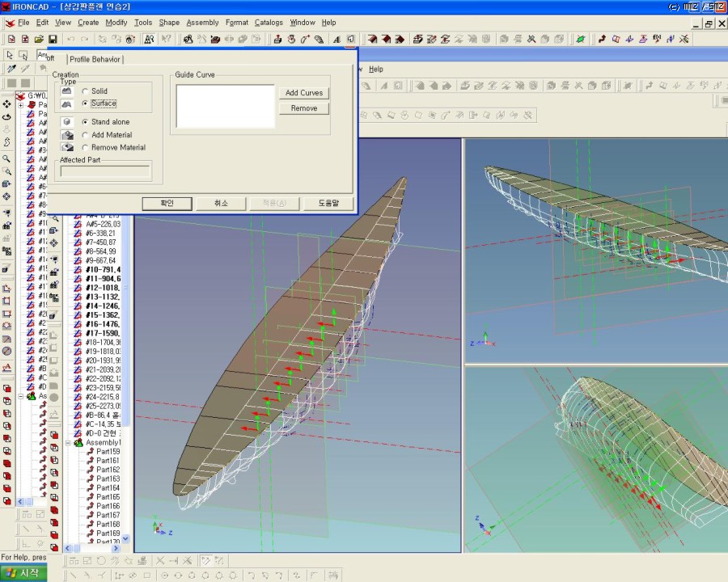The image size is (728, 582).
Task: Select the Remove Material radio button
Action: [x=86, y=148]
